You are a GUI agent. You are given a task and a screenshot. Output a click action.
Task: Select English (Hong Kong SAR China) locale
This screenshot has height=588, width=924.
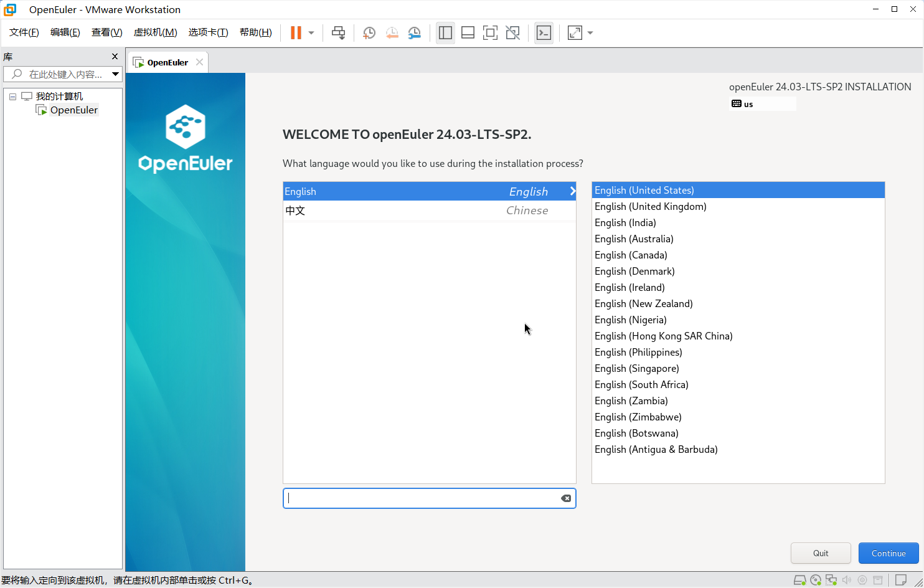coord(738,336)
